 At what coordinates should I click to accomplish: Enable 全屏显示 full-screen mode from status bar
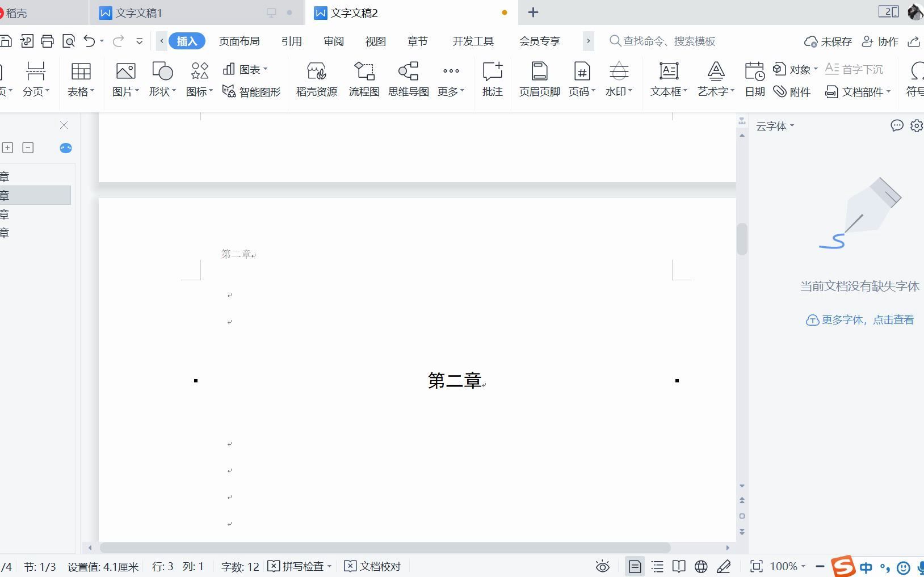[x=755, y=566]
